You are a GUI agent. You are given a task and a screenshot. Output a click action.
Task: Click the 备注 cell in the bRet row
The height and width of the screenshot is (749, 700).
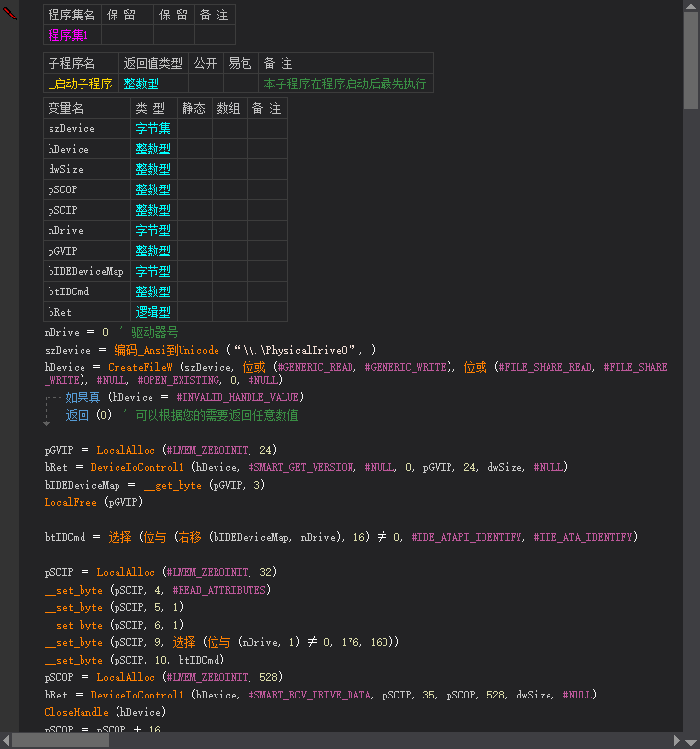(267, 312)
